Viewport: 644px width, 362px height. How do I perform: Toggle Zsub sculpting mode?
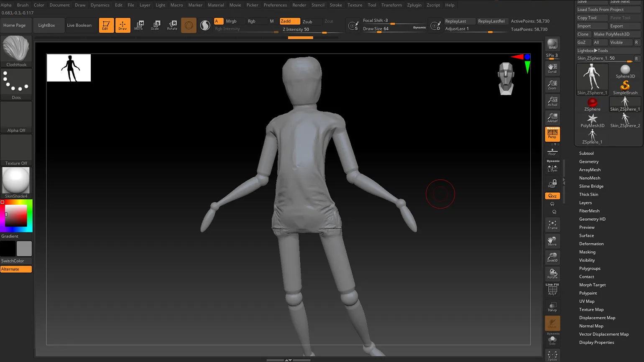pos(307,21)
